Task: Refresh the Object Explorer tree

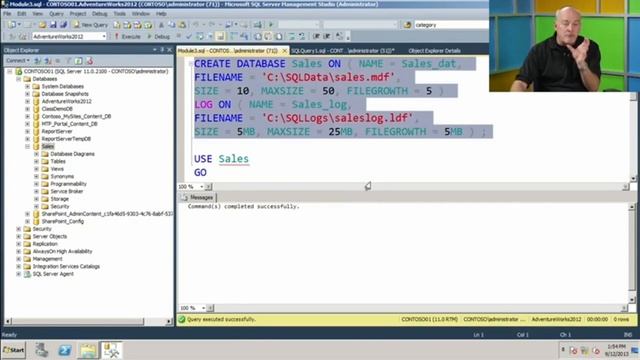Action: (x=79, y=61)
